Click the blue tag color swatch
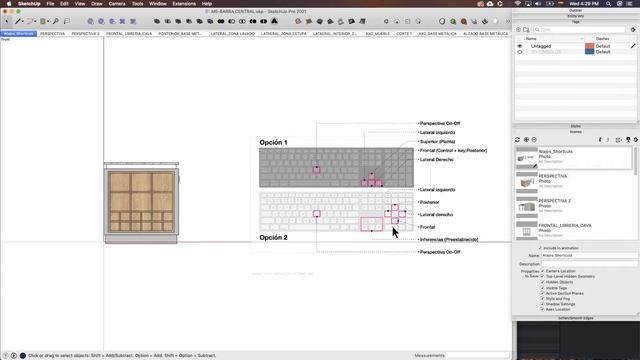640x360 pixels. (x=589, y=52)
